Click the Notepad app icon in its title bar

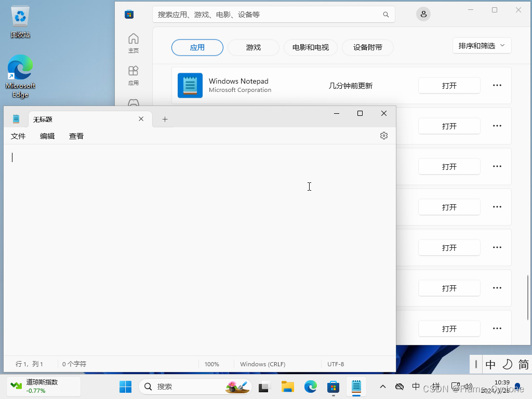[x=16, y=119]
